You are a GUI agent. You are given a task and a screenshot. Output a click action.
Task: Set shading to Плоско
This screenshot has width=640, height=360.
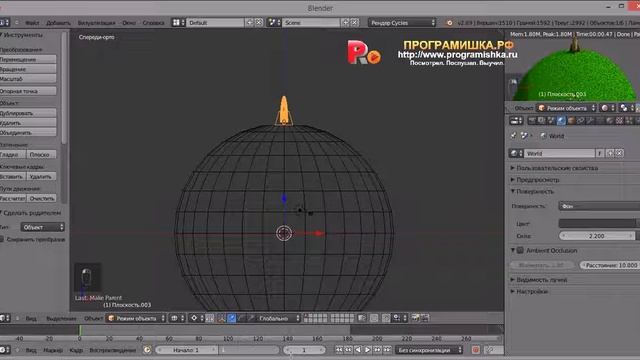41,155
